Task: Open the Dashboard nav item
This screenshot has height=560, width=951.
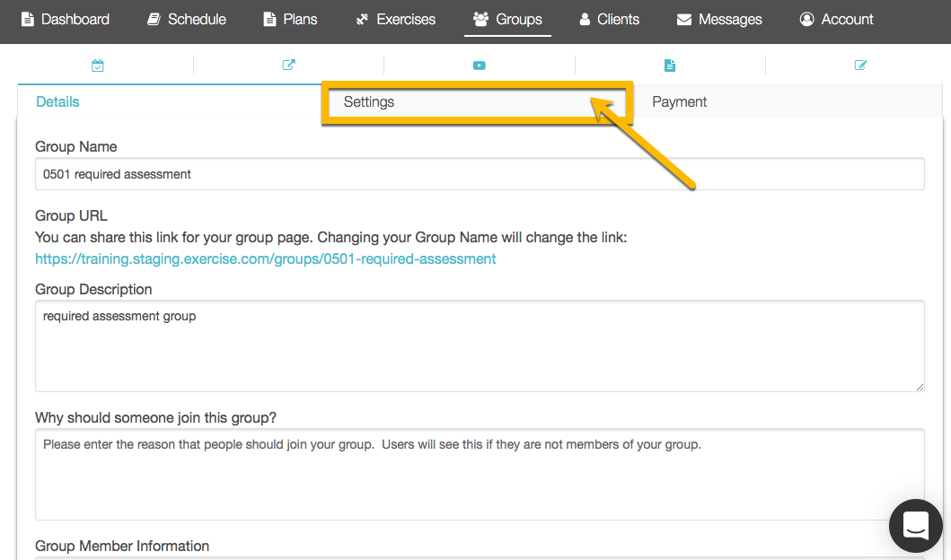Action: tap(66, 20)
